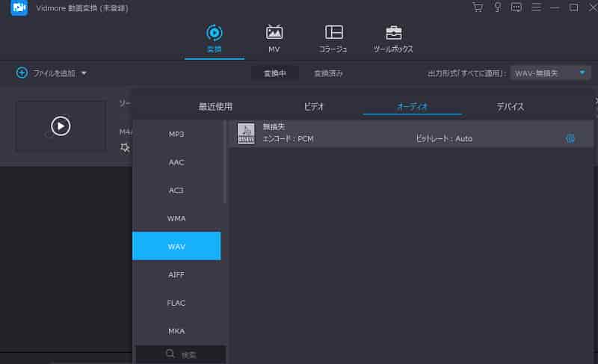This screenshot has height=364, width=598.
Task: Open the hamburger menu icon
Action: (536, 7)
